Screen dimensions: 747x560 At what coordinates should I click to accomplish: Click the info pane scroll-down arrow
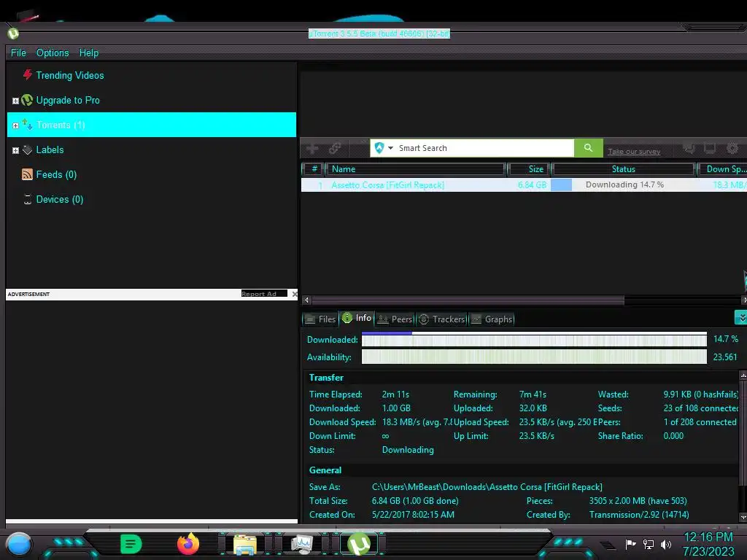(x=743, y=517)
